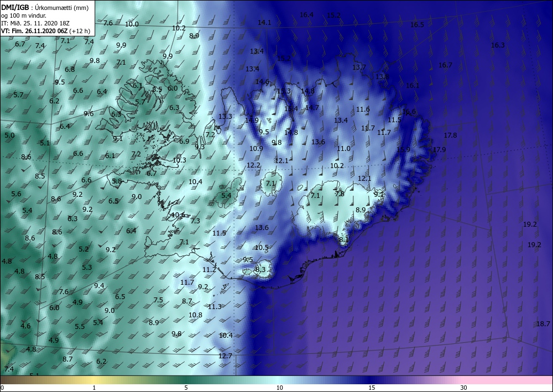
Task: Click the 9.6 value
Action: point(88,114)
